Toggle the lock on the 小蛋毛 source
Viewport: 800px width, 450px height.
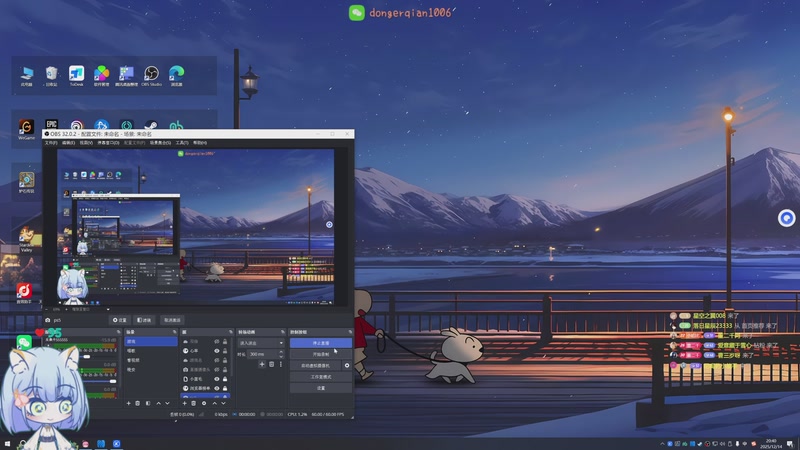point(225,379)
